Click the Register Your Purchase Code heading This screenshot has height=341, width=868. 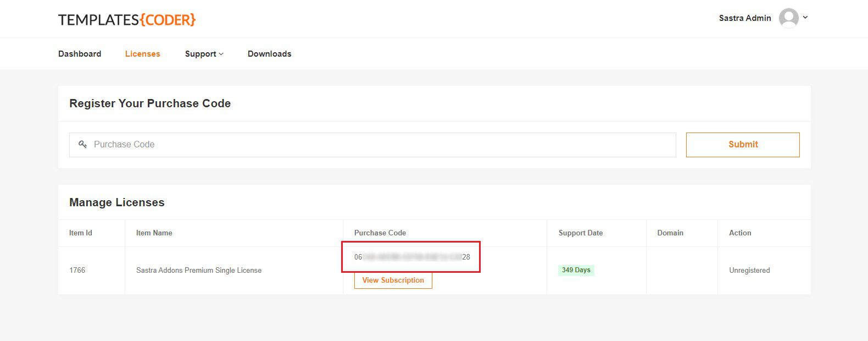150,103
